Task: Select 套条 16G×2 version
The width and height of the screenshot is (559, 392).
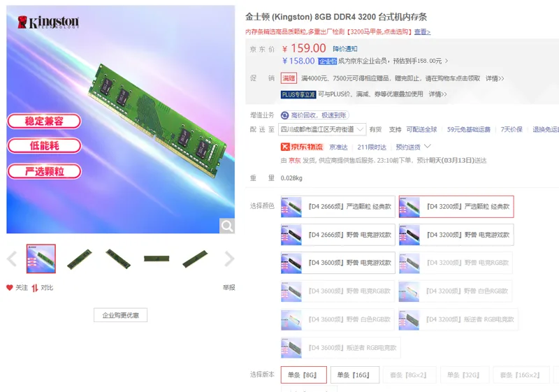Action: coord(521,375)
